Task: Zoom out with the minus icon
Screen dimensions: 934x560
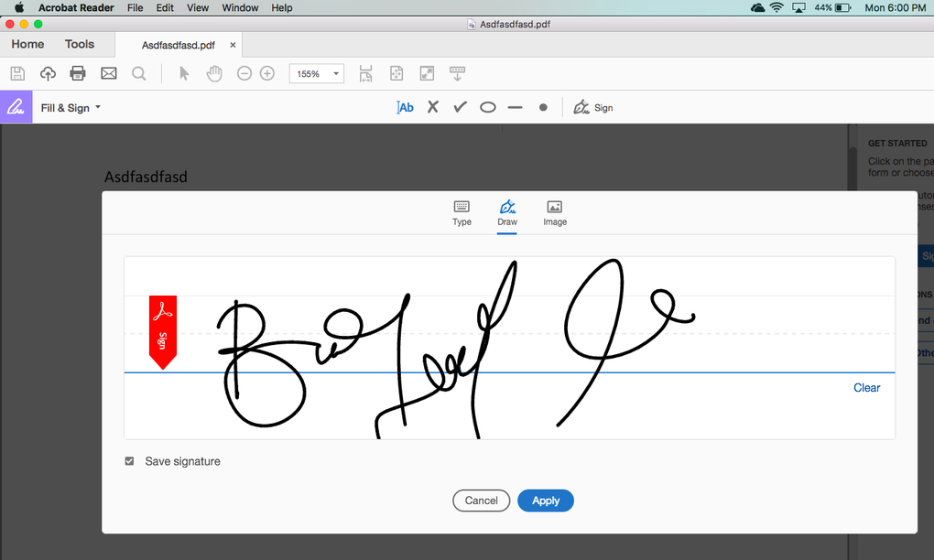Action: tap(244, 73)
